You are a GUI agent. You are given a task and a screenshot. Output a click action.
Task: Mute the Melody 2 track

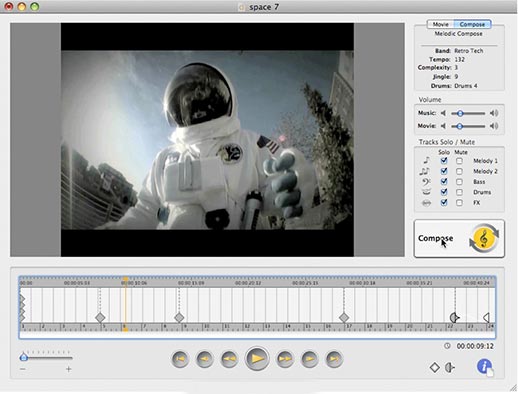point(459,171)
